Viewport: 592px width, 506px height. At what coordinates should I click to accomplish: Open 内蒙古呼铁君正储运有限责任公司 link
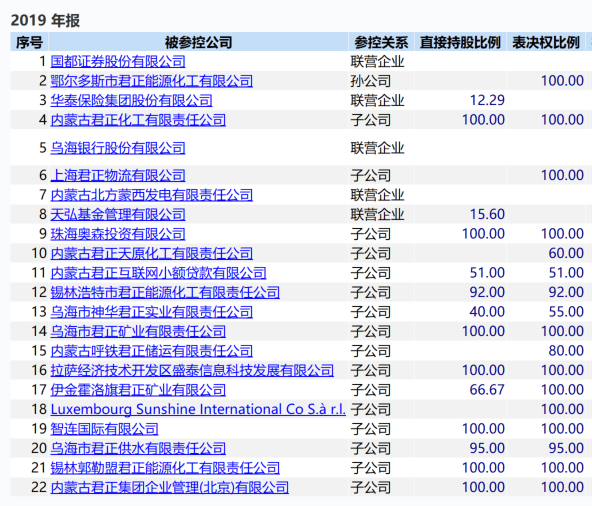(x=151, y=351)
